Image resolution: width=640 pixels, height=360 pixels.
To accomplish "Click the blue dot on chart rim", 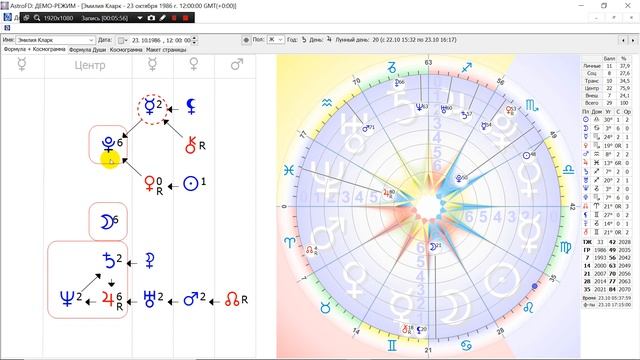I will click(x=535, y=287).
